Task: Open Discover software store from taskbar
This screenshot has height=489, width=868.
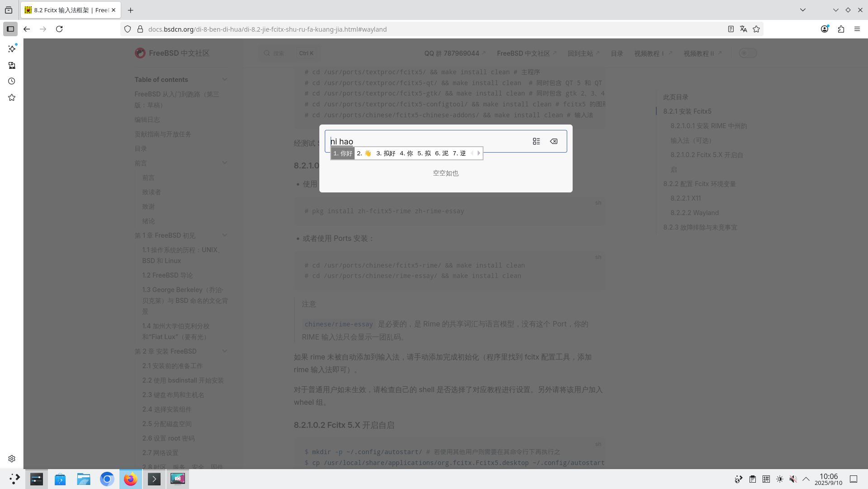Action: point(60,479)
